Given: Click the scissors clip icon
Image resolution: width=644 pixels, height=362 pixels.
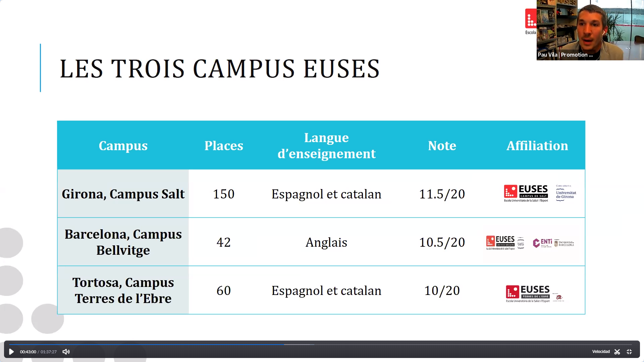Looking at the screenshot, I should click(x=617, y=352).
